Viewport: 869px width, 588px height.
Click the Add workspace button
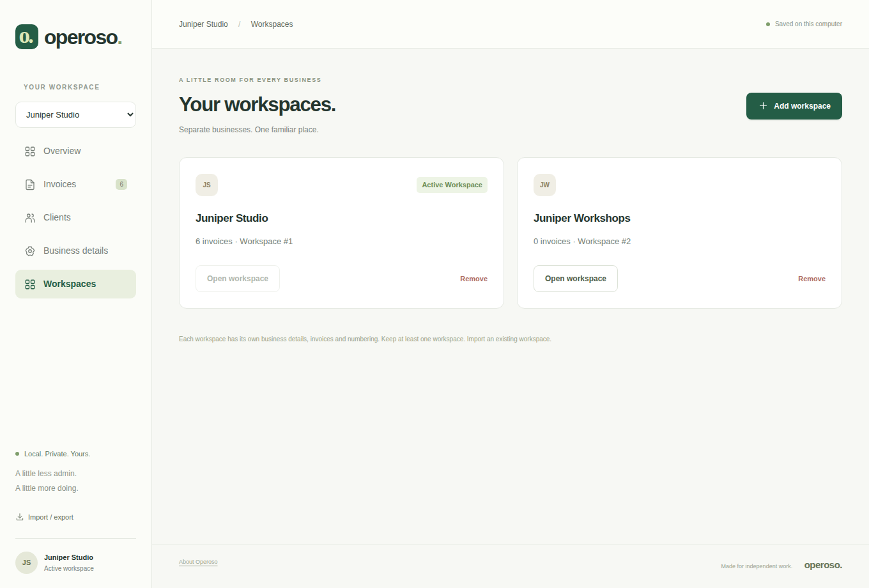[794, 106]
